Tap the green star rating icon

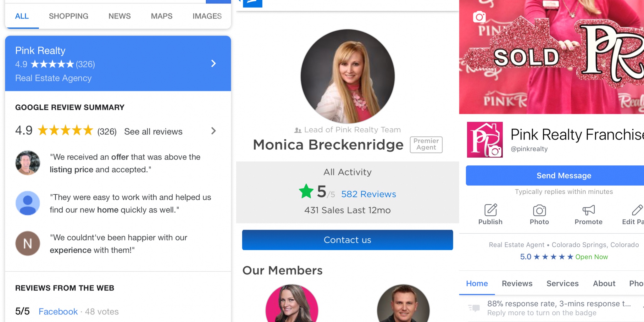tap(306, 192)
